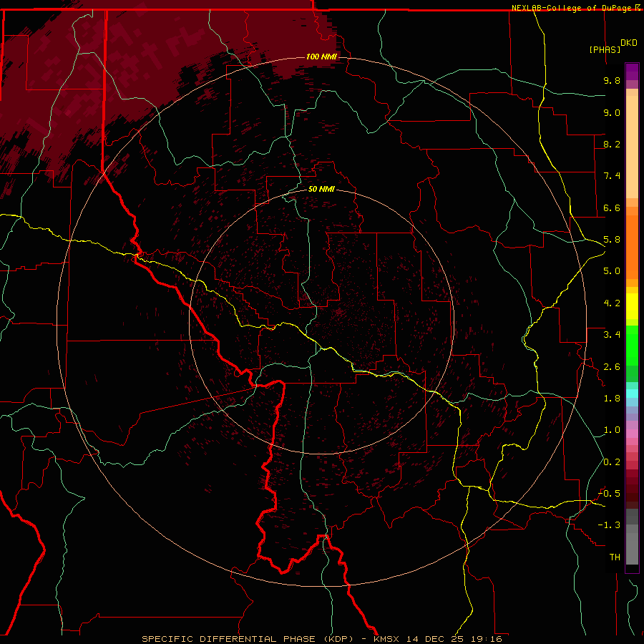Click the 9.0 scale value

(x=612, y=112)
